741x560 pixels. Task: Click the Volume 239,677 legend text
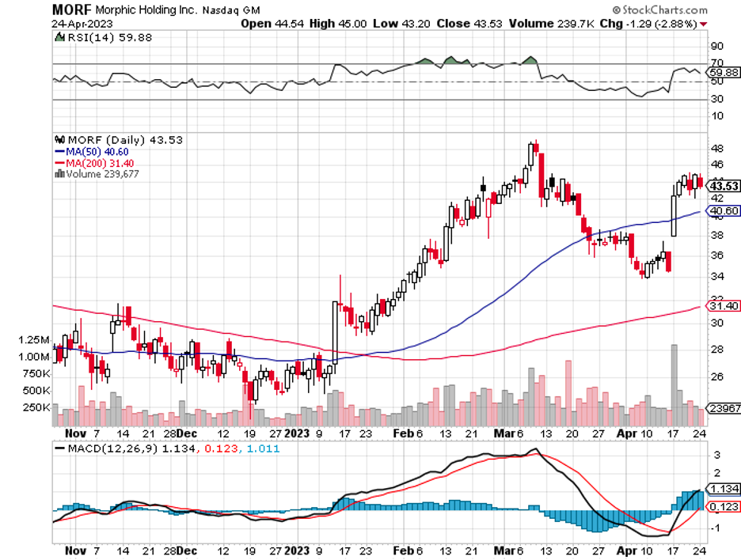point(103,174)
